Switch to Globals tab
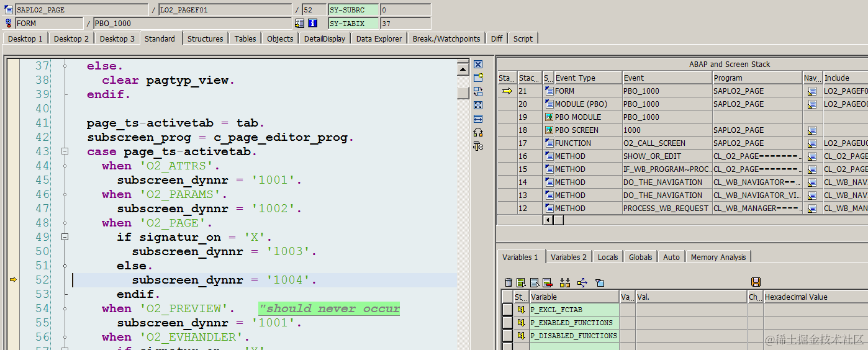The height and width of the screenshot is (350, 868). tap(641, 257)
